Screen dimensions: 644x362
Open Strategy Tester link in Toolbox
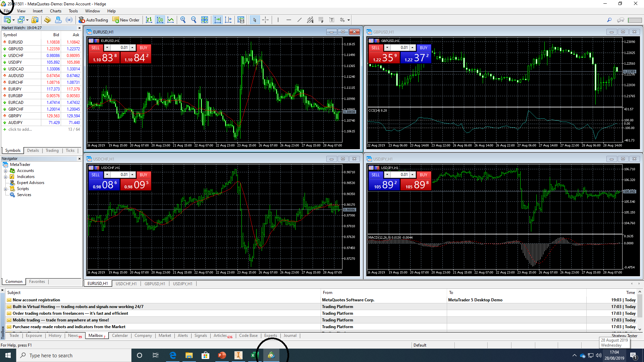(x=624, y=336)
